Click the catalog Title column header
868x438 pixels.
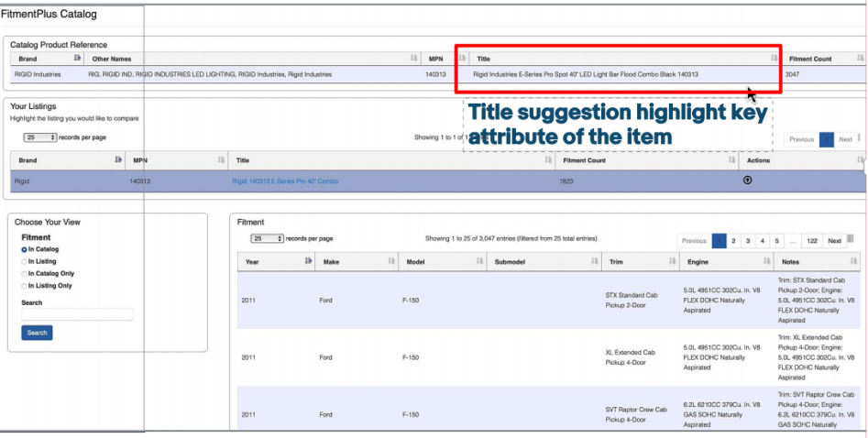(625, 58)
